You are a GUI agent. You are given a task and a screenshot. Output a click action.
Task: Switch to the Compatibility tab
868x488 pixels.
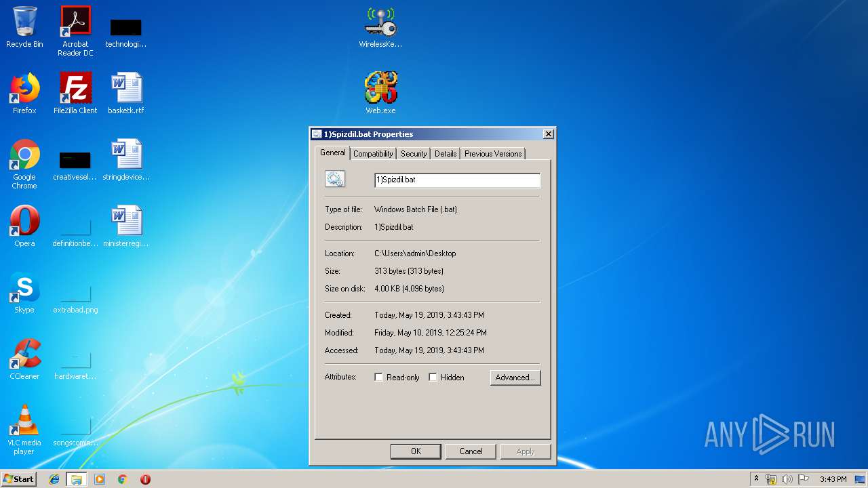pyautogui.click(x=373, y=154)
